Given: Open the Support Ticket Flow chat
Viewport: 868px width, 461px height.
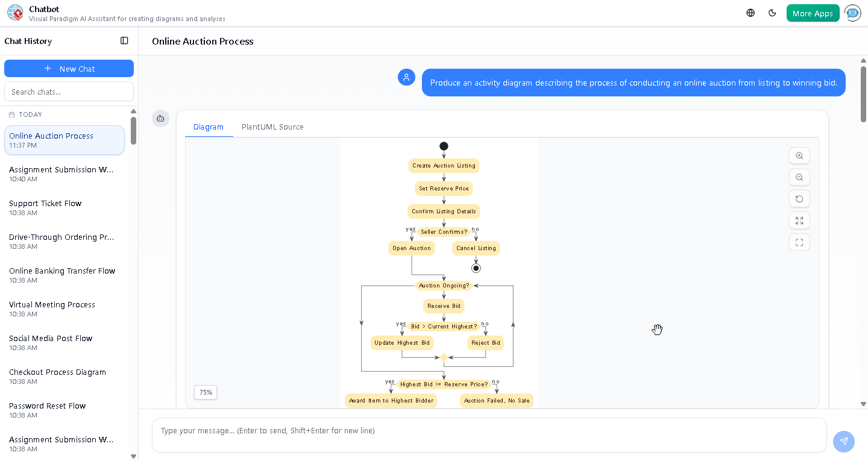Looking at the screenshot, I should 45,203.
